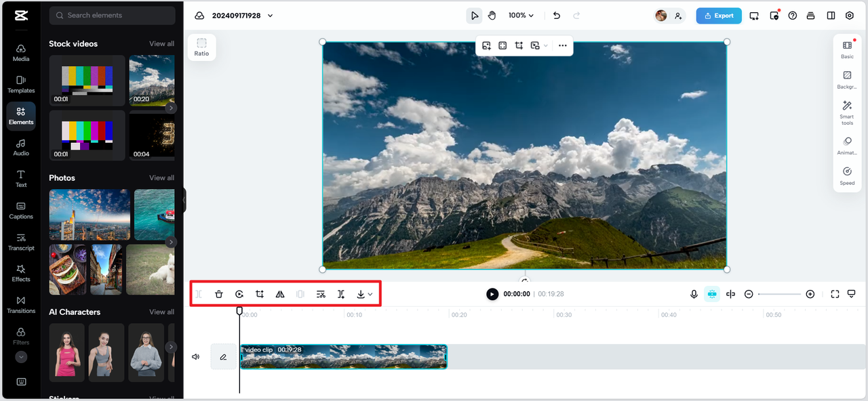868x401 pixels.
Task: Open the Basic properties panel
Action: pos(847,49)
